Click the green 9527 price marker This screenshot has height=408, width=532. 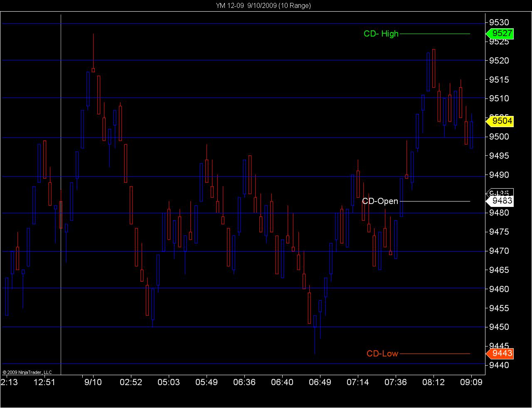(500, 34)
